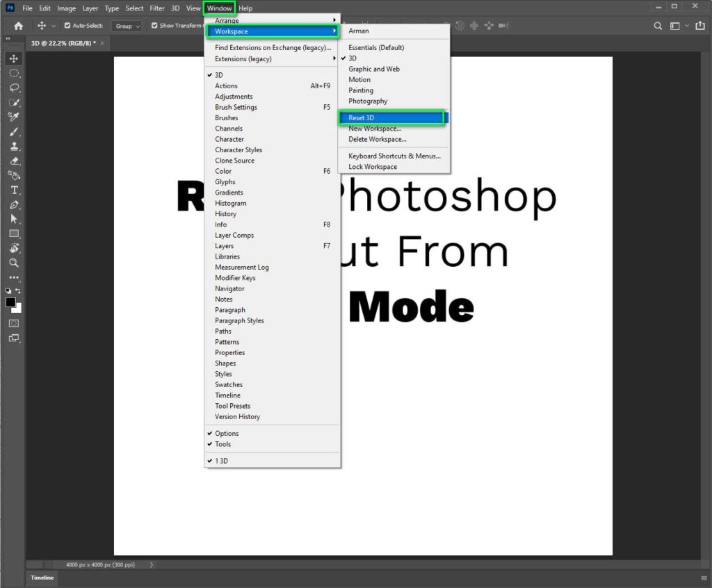Screen dimensions: 712x588
Task: Expand the Extensions (legacy) submenu
Action: (272, 58)
